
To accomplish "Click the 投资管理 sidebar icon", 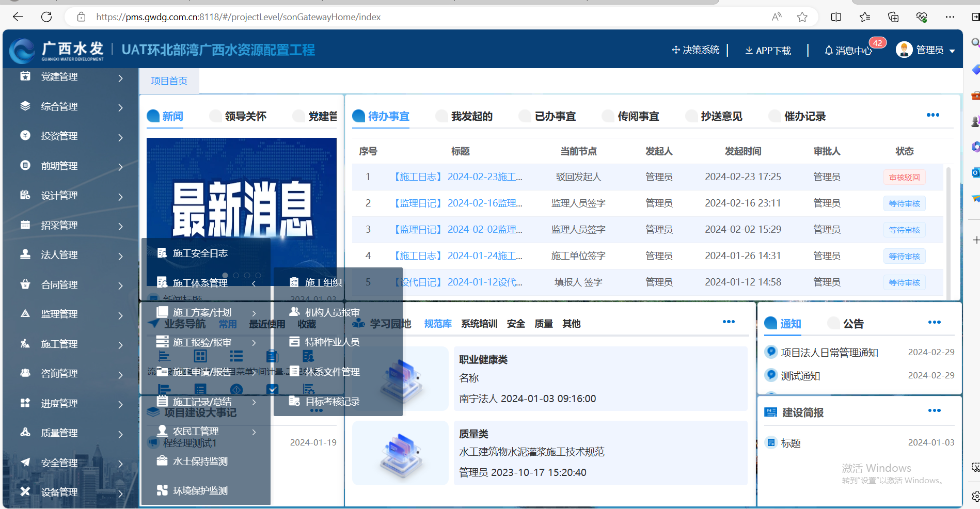I will pyautogui.click(x=25, y=135).
